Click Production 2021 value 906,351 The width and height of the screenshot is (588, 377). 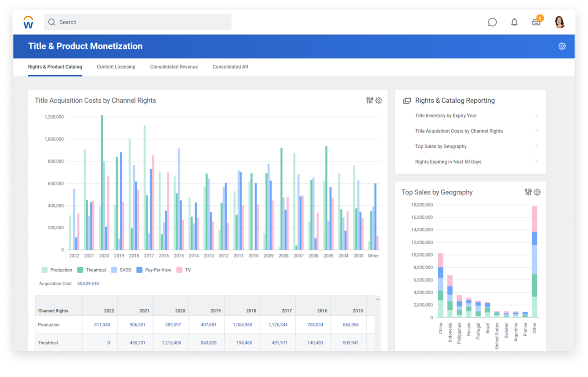(138, 325)
